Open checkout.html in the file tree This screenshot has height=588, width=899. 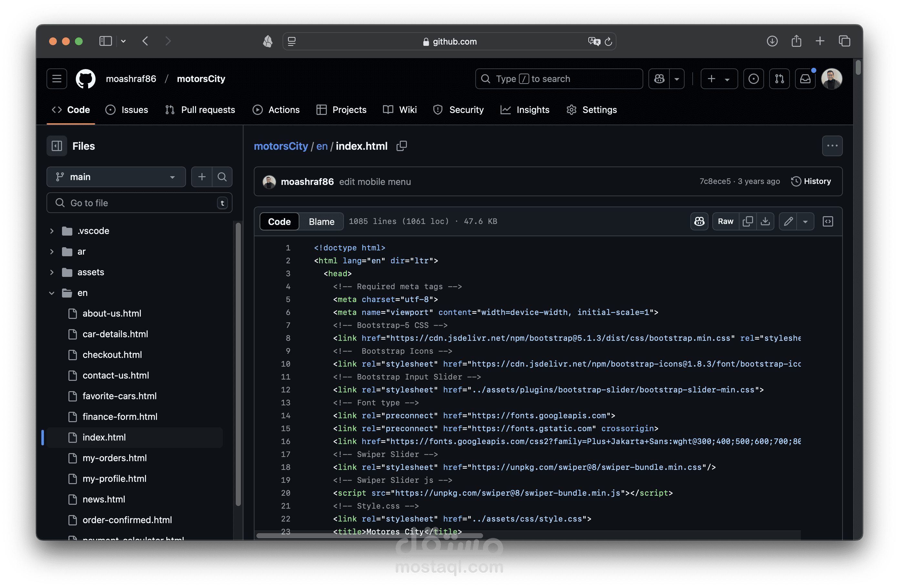[x=112, y=355]
